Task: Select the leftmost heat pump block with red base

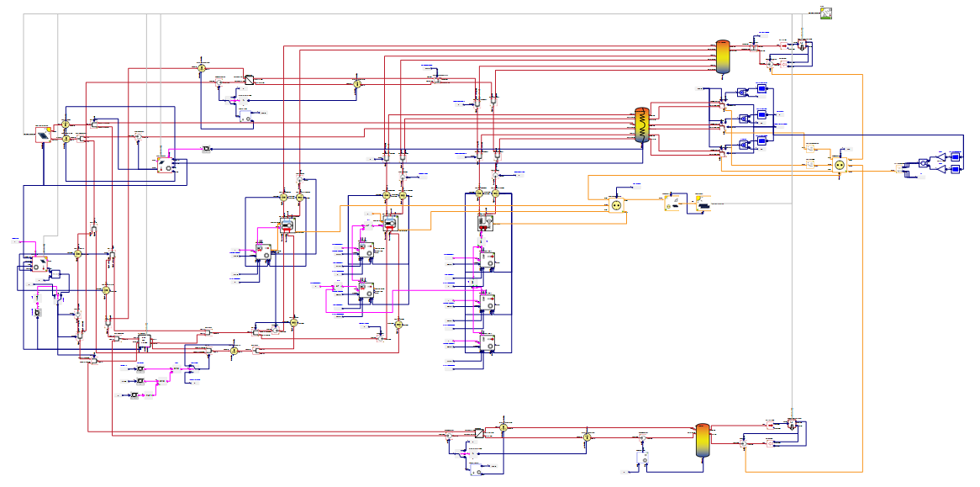Action: (x=287, y=224)
